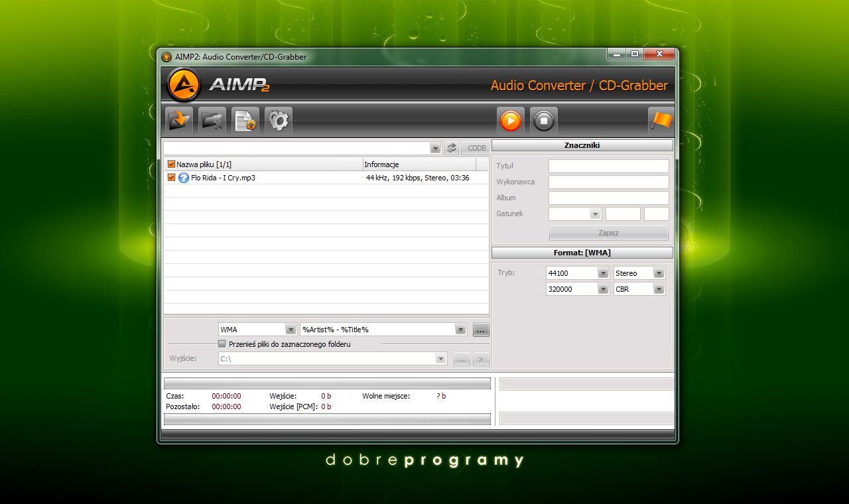Uncheck the Flo Rida - I Cry.mp3 checkbox

click(x=171, y=178)
